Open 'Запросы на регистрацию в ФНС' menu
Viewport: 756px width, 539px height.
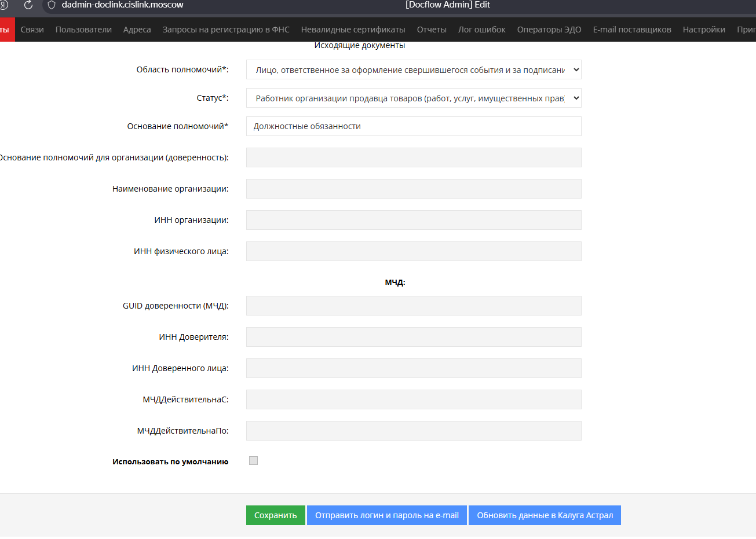coord(226,30)
